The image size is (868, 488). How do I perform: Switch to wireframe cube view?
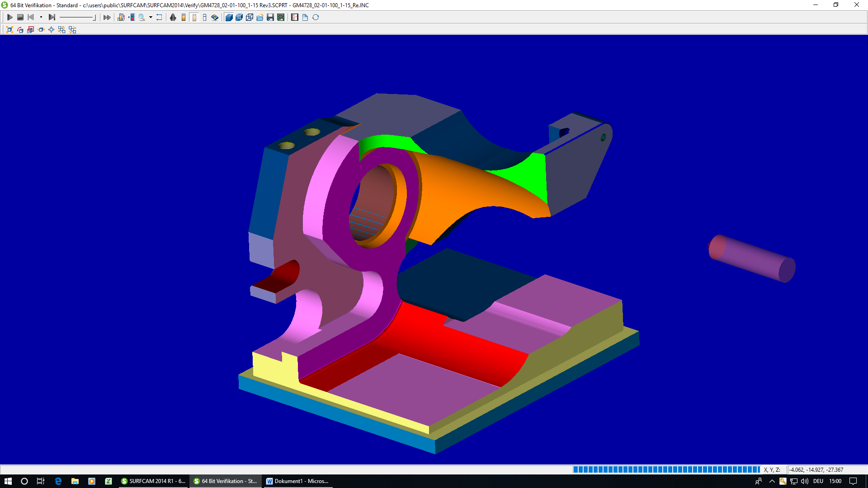point(250,17)
